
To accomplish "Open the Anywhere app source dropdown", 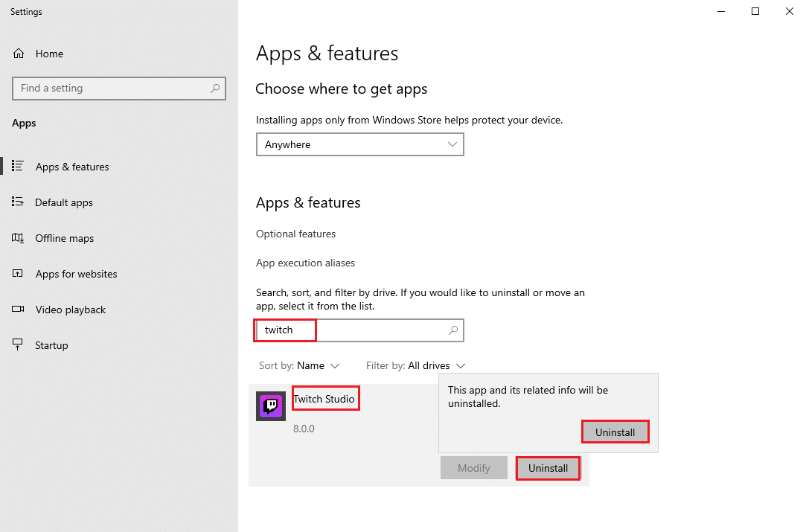I will pyautogui.click(x=359, y=144).
